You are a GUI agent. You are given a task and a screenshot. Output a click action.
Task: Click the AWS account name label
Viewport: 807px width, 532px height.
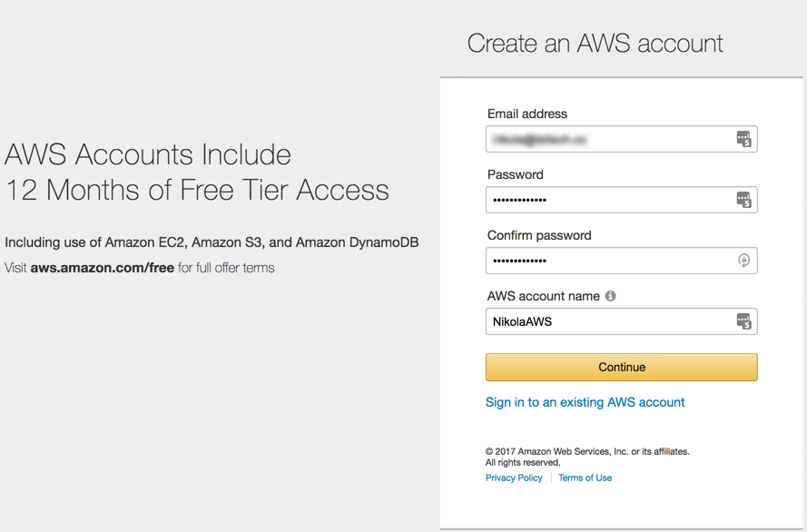click(544, 296)
